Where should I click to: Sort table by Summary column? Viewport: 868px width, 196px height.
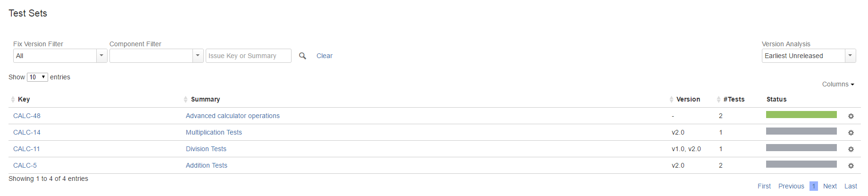(x=205, y=99)
